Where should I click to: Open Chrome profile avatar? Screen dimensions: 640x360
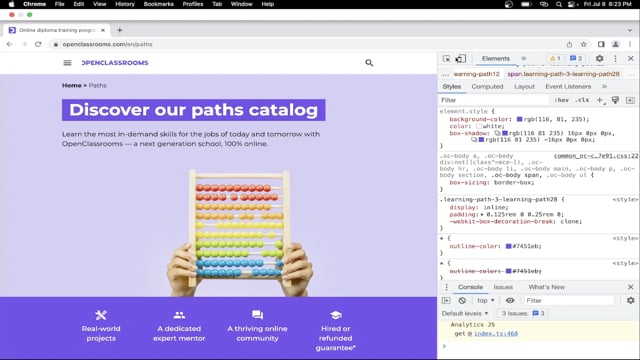(x=616, y=44)
